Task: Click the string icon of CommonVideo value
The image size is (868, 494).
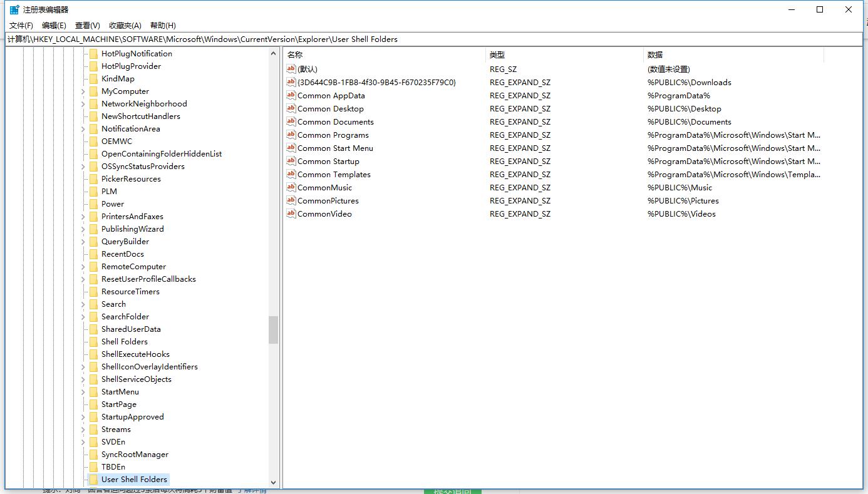Action: coord(291,214)
